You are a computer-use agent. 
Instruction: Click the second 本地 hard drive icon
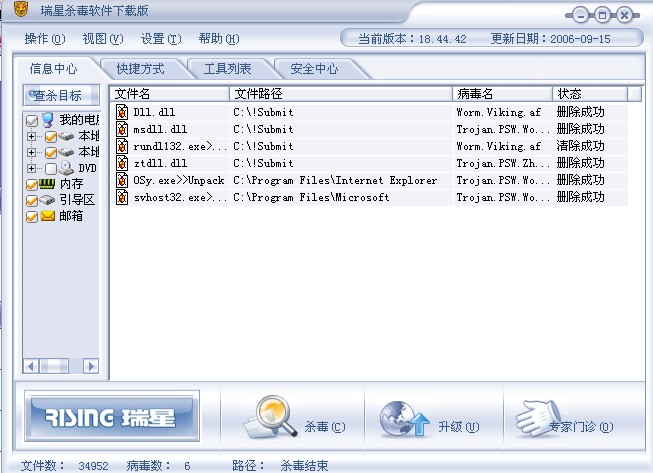tap(66, 152)
